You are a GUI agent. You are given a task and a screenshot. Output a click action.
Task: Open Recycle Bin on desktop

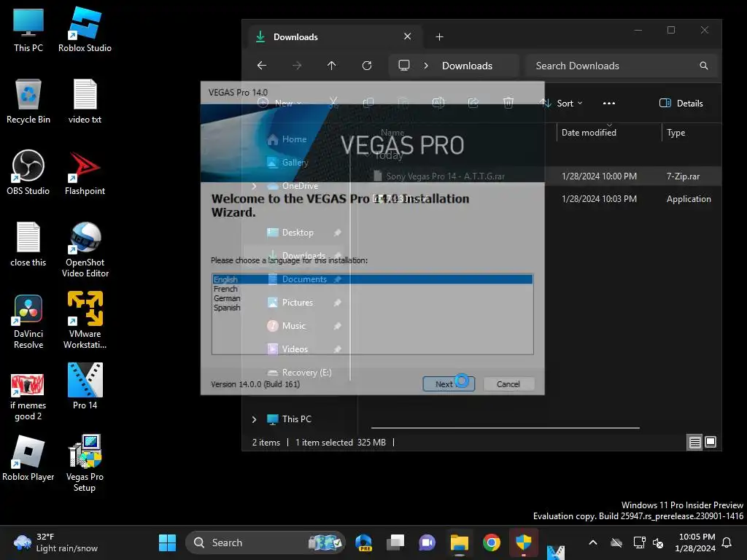point(28,101)
